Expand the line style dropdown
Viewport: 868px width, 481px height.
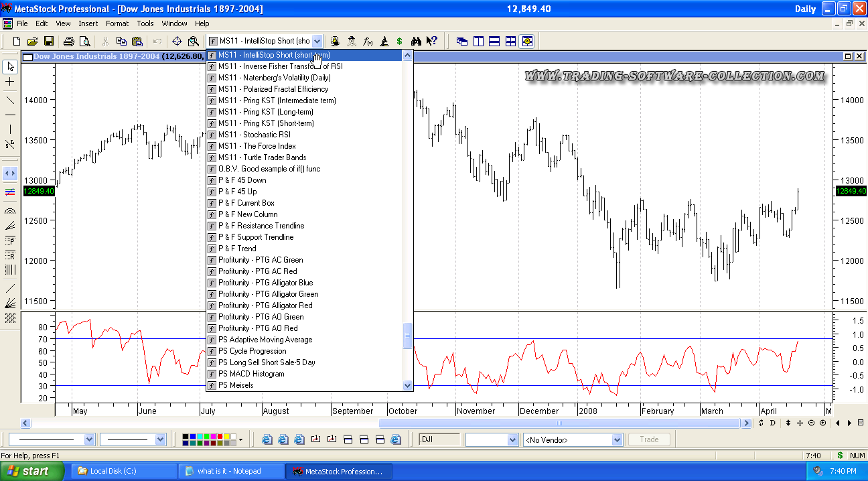pyautogui.click(x=89, y=440)
